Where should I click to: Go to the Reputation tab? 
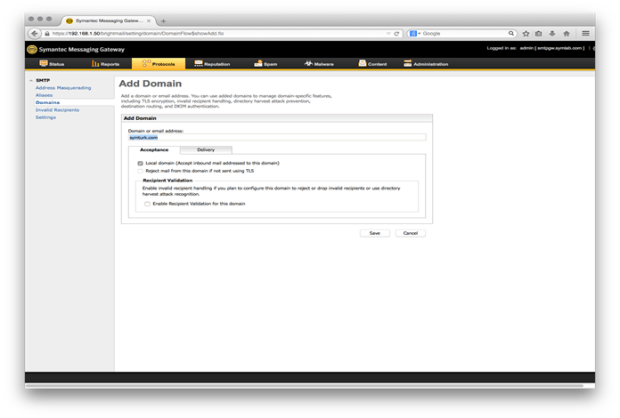coord(212,64)
